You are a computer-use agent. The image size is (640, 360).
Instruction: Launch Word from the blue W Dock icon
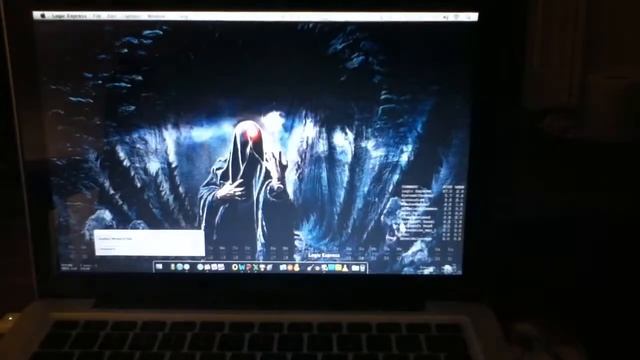click(242, 267)
